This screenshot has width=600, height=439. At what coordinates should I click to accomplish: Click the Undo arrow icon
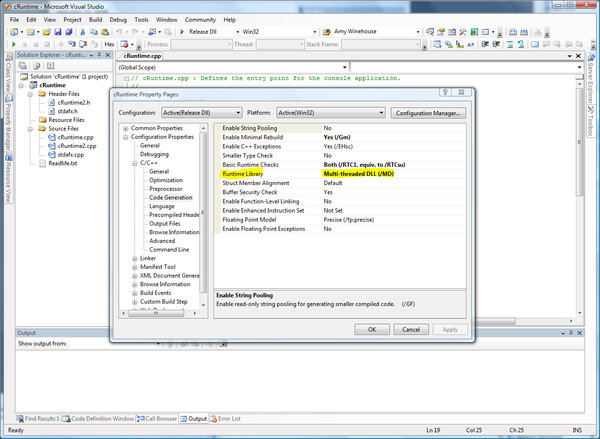pyautogui.click(x=119, y=32)
